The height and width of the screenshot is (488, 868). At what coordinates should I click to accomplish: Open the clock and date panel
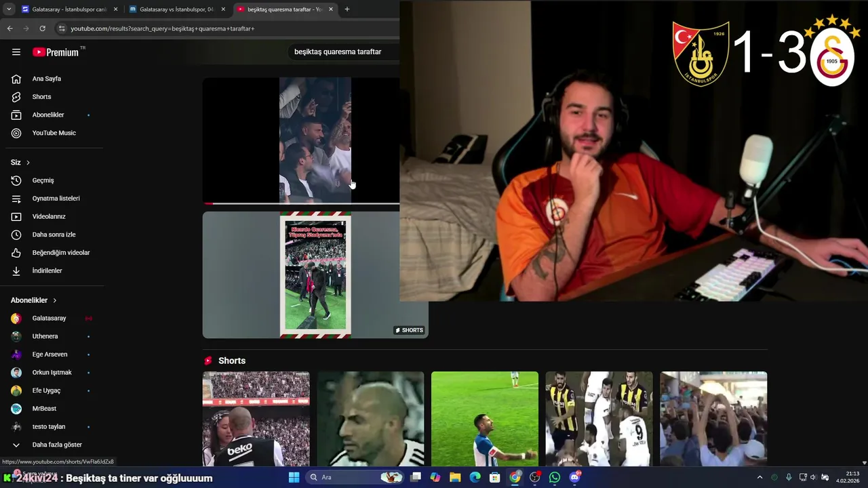pos(848,477)
